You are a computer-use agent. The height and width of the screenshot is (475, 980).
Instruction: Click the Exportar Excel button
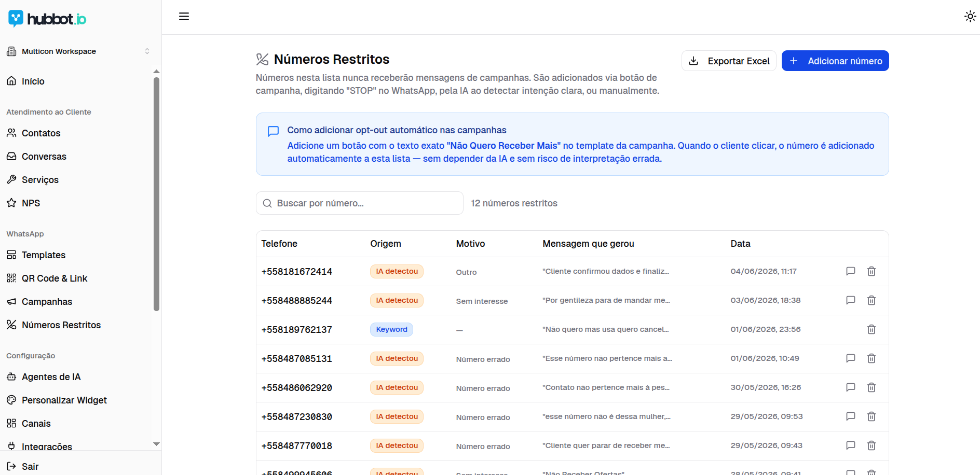coord(729,61)
